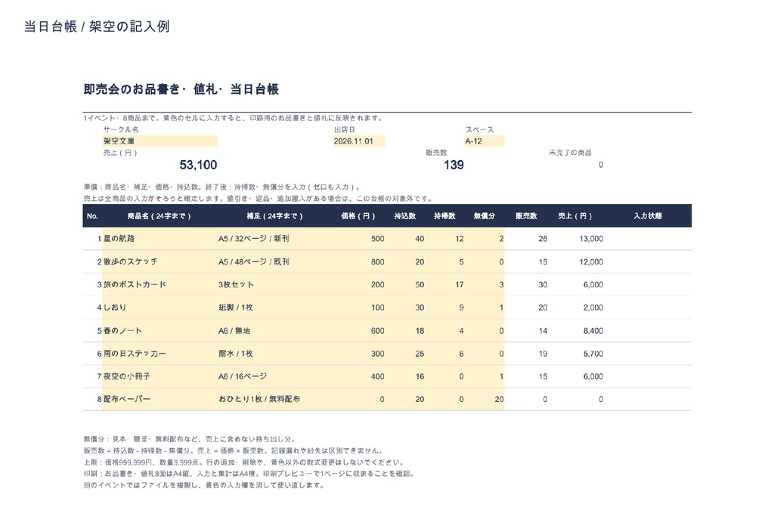Image resolution: width=774 pixels, height=532 pixels.
Task: Select product name cell 夜空の小冊子
Action: click(x=160, y=376)
